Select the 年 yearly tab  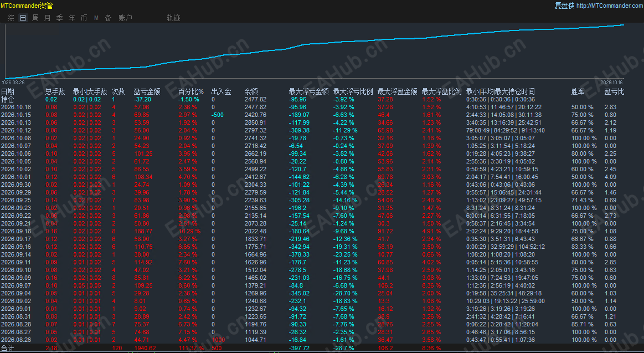[x=72, y=18]
